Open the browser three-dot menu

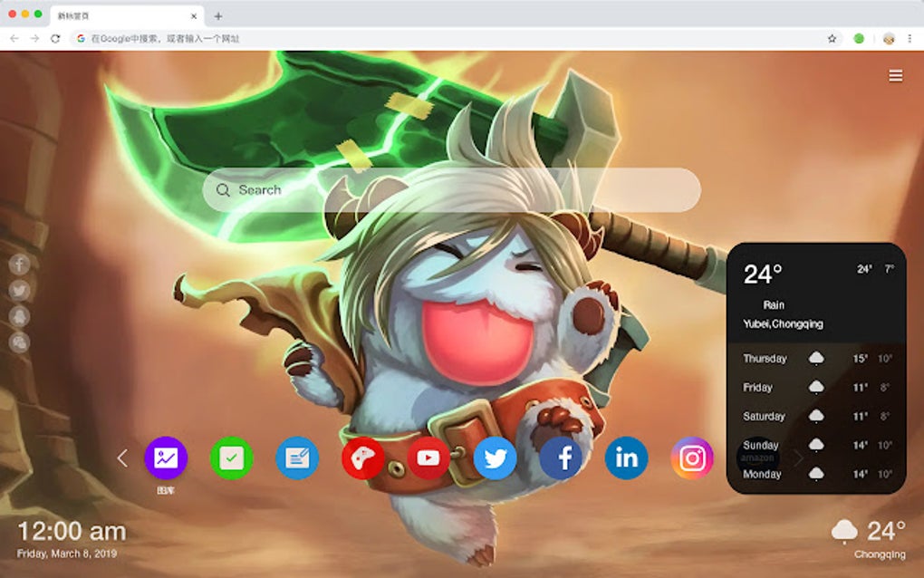point(910,38)
